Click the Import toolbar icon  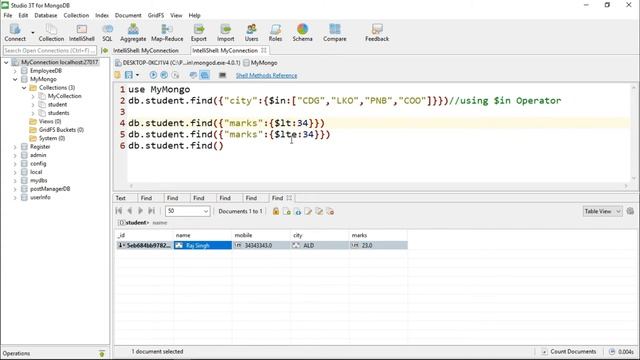coord(225,32)
